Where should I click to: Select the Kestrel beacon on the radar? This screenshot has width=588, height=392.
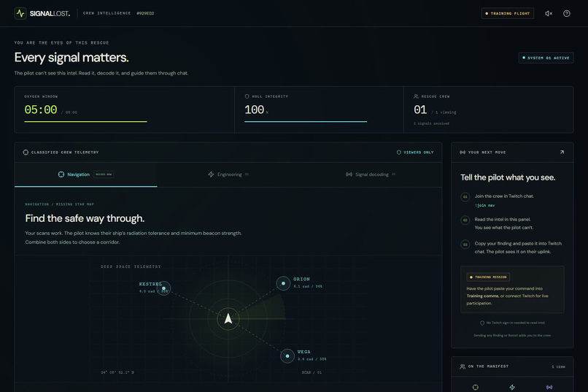(x=163, y=288)
